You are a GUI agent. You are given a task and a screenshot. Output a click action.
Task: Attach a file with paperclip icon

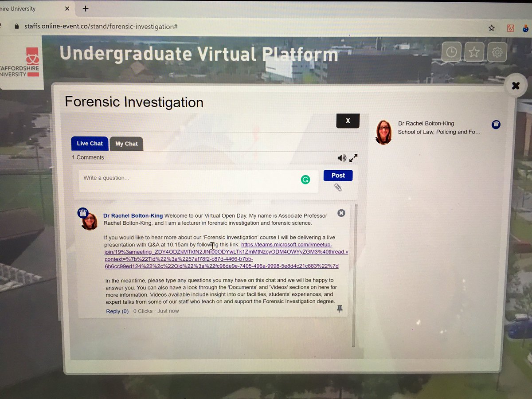coord(338,188)
